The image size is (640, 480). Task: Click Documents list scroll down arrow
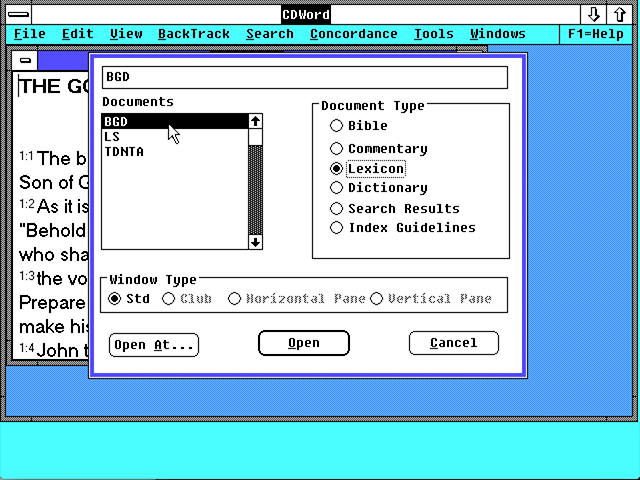(x=256, y=242)
